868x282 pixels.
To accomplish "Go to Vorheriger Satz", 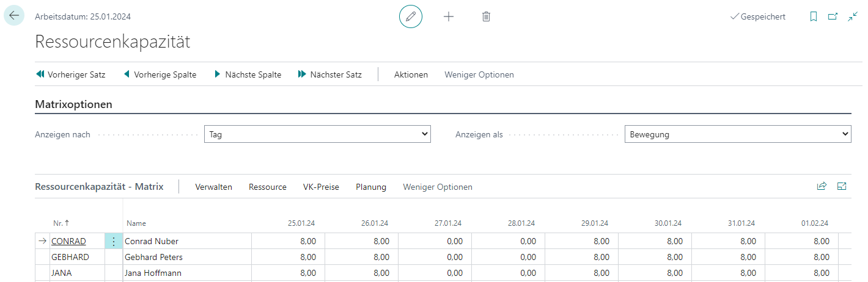I will pyautogui.click(x=71, y=74).
